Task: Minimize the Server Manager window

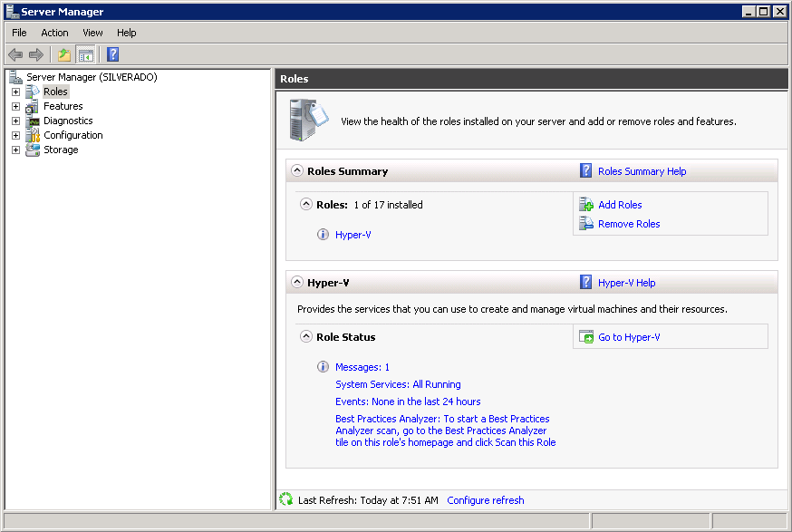Action: (749, 11)
